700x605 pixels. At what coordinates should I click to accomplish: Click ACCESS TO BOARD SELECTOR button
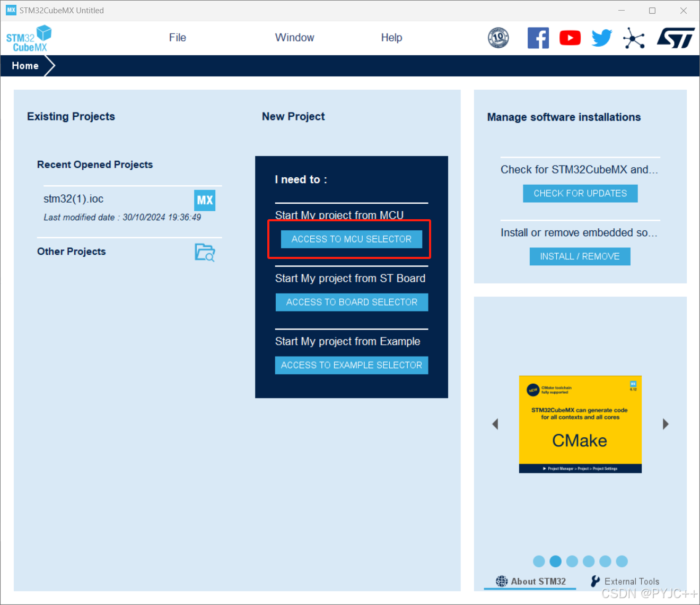coord(352,302)
